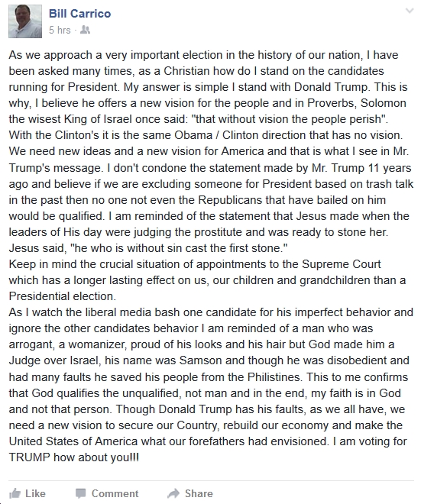Viewport: 421px width, 504px height.
Task: Expand the post options chevron
Action: 410,11
